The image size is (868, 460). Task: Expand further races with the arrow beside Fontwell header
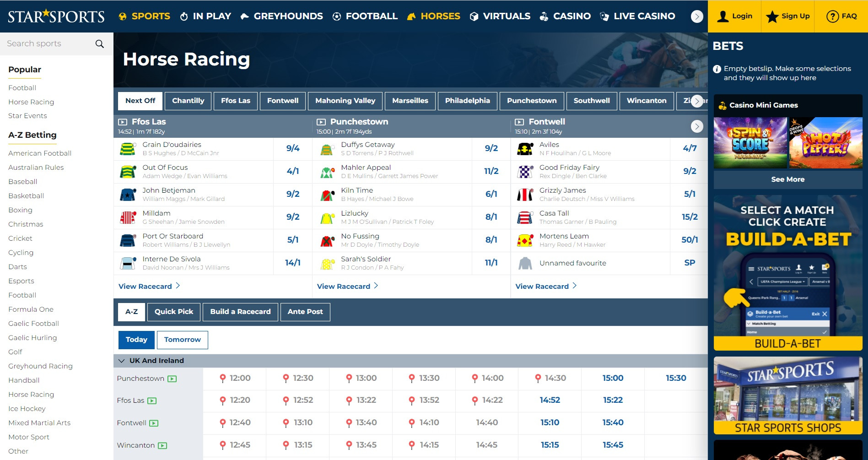(x=697, y=126)
